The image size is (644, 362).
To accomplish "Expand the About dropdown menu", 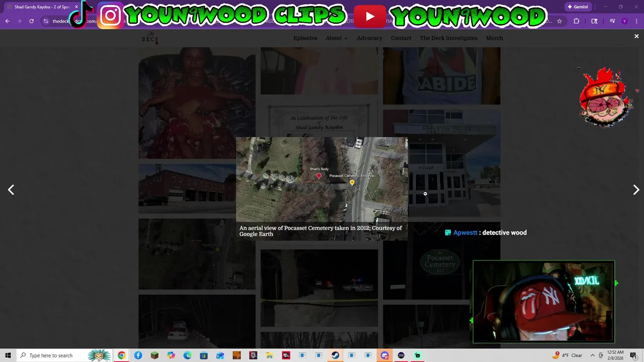I will pyautogui.click(x=337, y=38).
